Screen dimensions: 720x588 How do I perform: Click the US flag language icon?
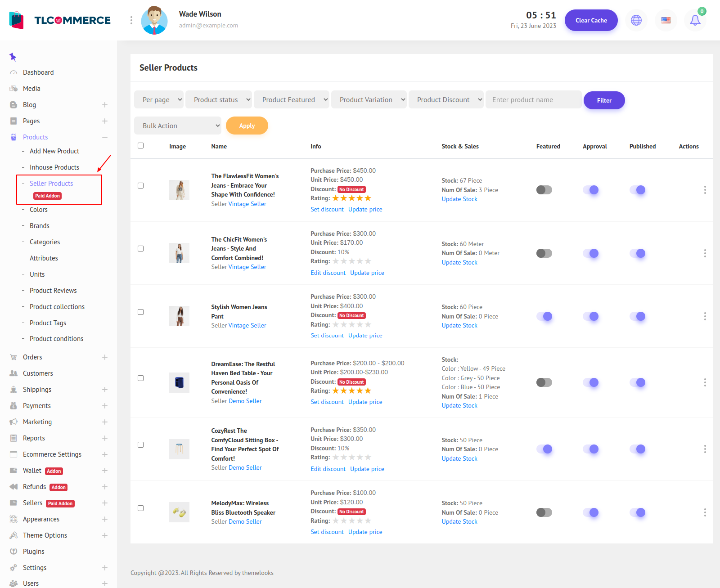tap(666, 20)
